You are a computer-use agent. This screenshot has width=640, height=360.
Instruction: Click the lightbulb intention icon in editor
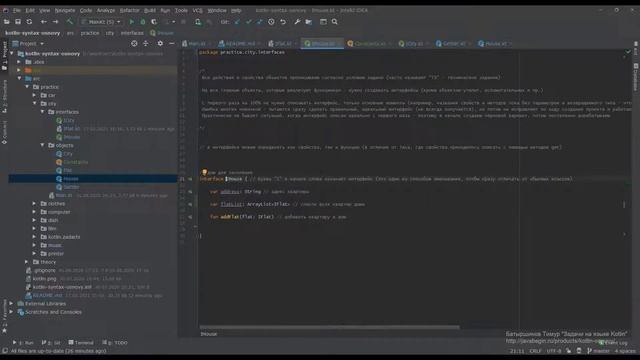tap(204, 172)
